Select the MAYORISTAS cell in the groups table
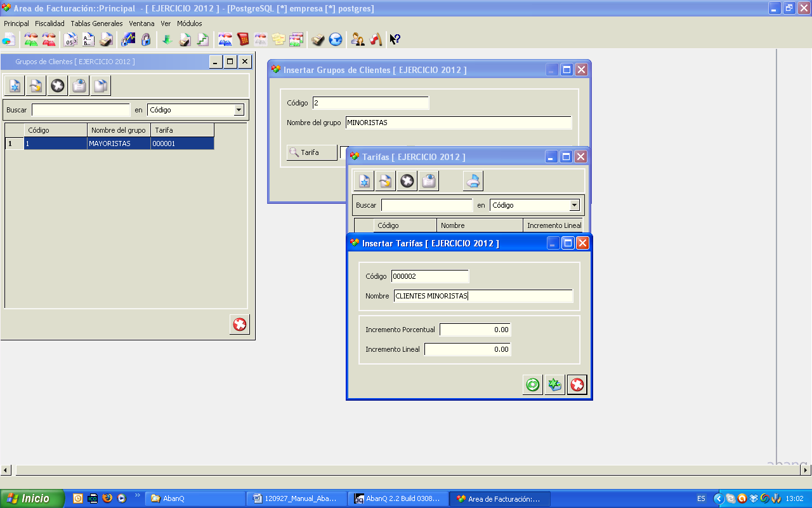 [x=119, y=144]
